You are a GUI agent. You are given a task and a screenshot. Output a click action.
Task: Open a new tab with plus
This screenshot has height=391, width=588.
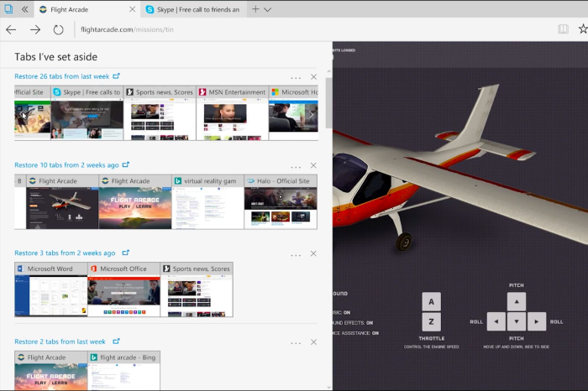pyautogui.click(x=255, y=9)
